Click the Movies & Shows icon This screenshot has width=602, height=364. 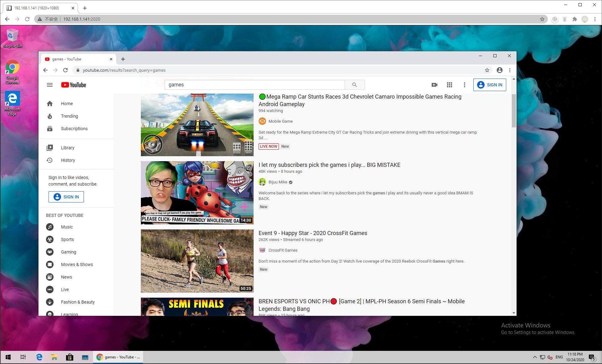click(50, 264)
